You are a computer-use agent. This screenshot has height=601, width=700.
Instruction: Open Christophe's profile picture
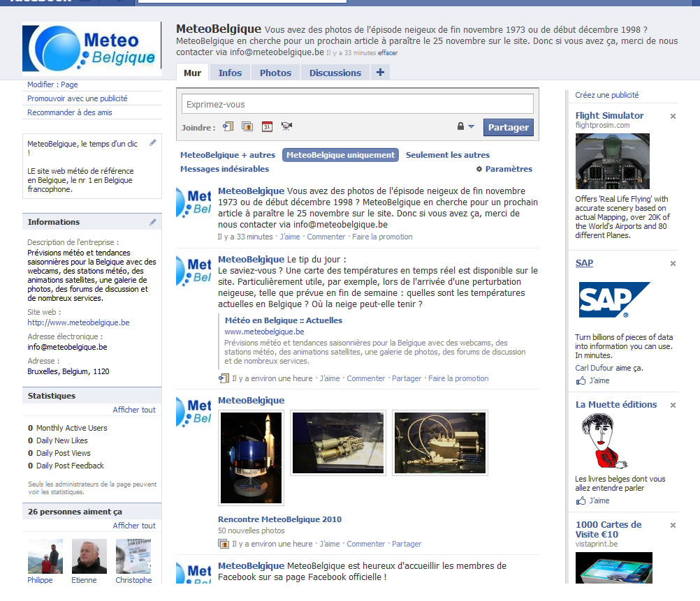point(133,556)
